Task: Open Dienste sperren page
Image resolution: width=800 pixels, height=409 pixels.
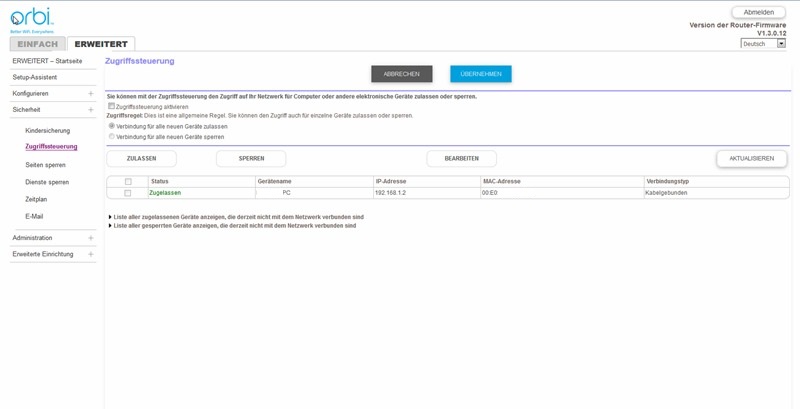Action: (x=47, y=182)
